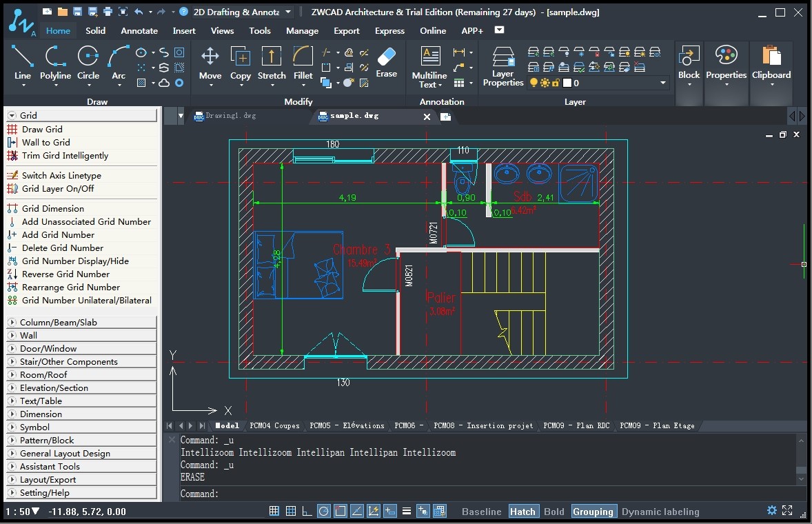Expand the Dimension section
Screen dimensions: 812x524
(81, 414)
